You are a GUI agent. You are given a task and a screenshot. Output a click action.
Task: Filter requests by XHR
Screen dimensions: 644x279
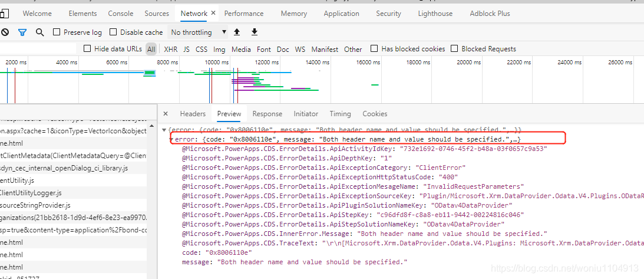(x=170, y=50)
